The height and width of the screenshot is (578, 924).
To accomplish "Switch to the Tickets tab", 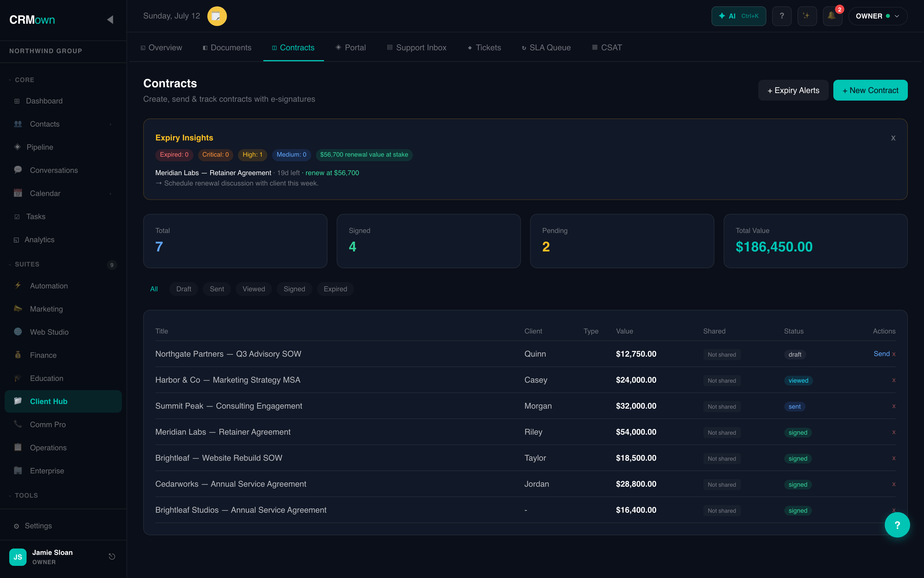I will 485,47.
